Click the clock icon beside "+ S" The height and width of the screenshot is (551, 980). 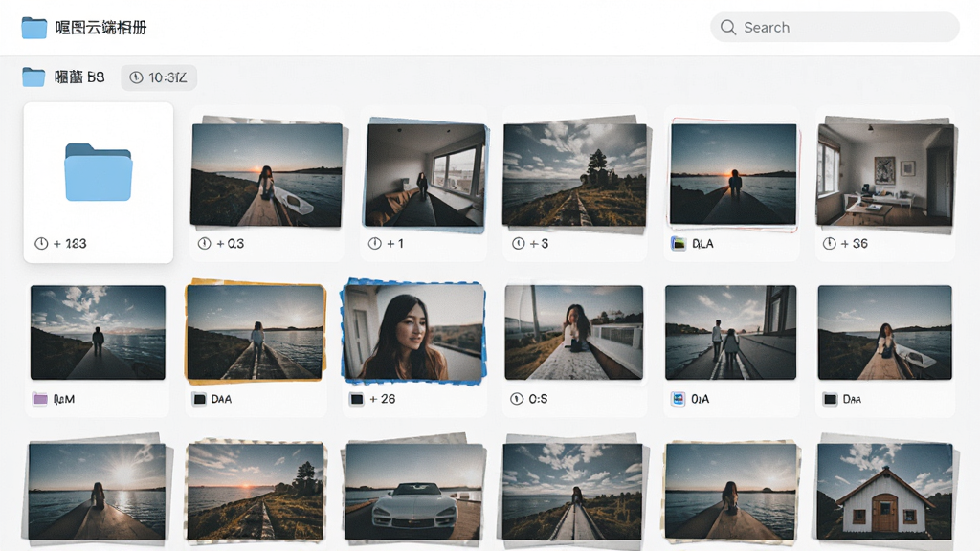[x=518, y=244]
